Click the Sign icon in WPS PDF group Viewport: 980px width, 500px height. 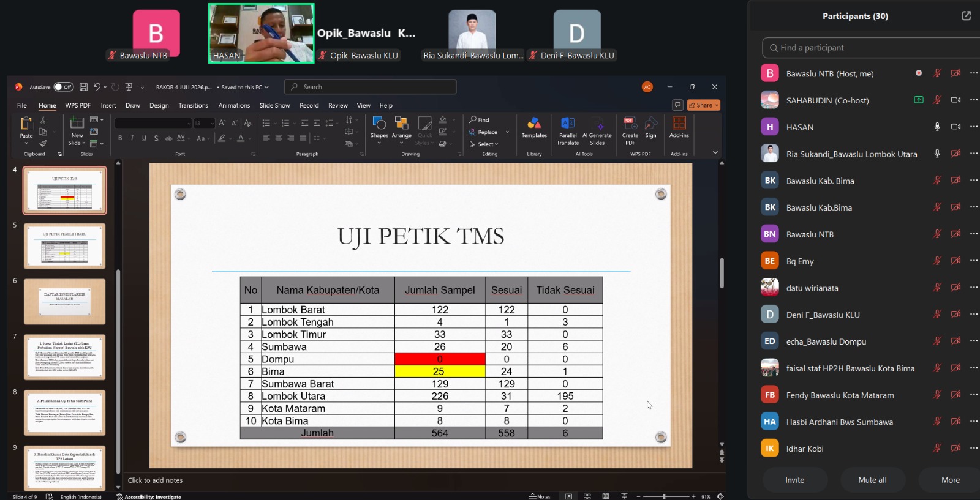[x=650, y=127]
